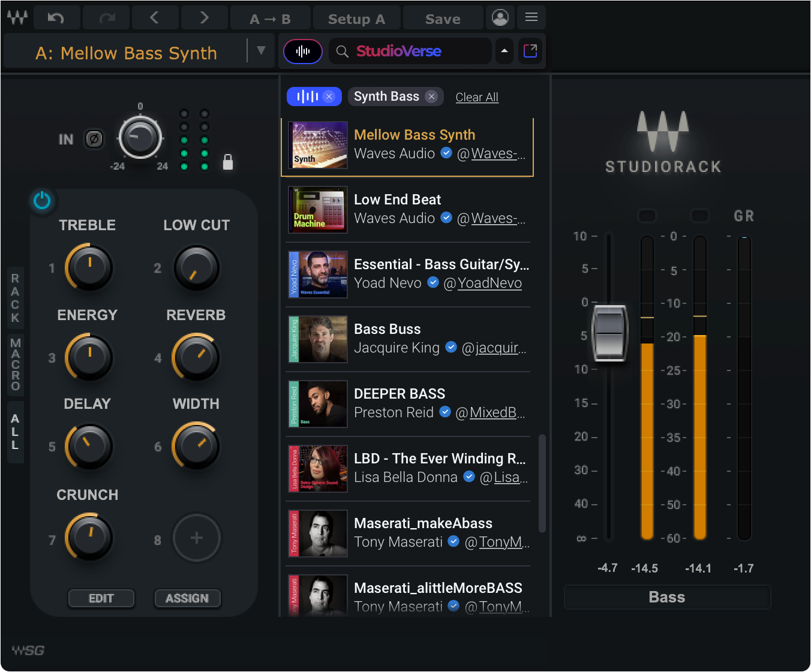Click the StudioVerse waveform icon button
Image resolution: width=811 pixels, height=672 pixels.
(303, 52)
